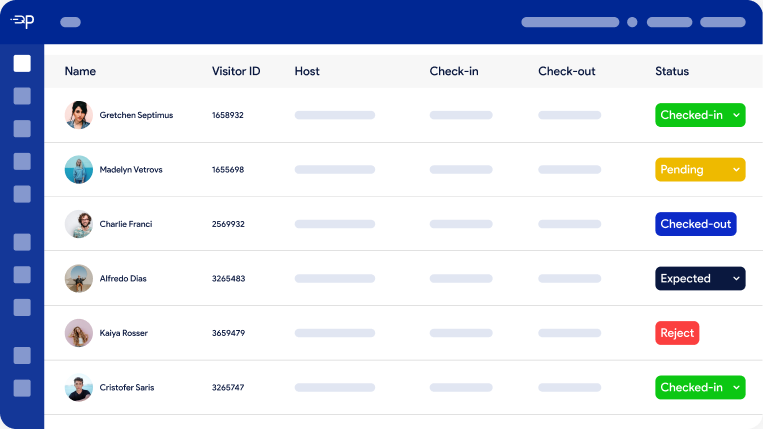Sort by the Visitor ID column header
763x429 pixels.
pos(236,72)
